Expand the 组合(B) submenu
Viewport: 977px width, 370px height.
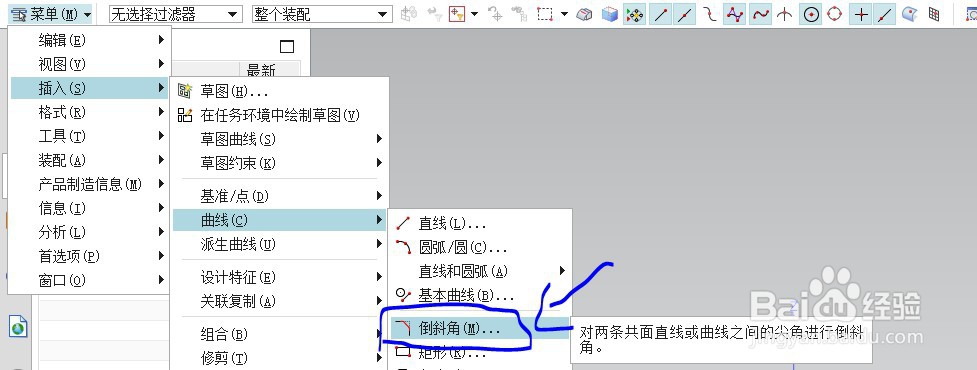click(x=280, y=334)
